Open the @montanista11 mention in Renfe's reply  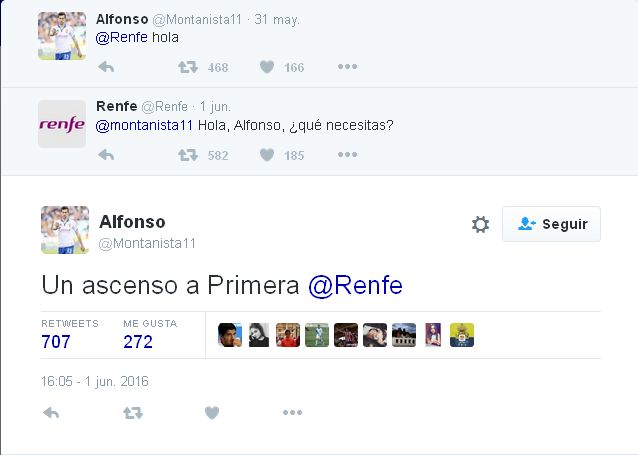[144, 125]
